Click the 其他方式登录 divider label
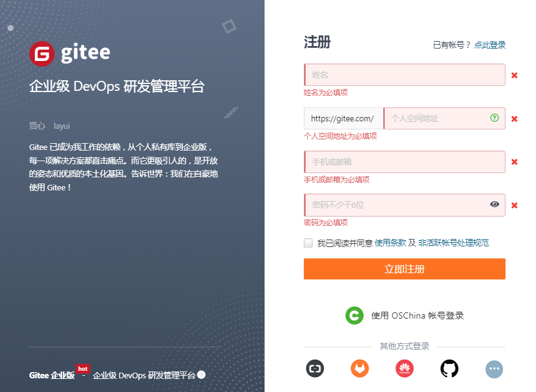Viewport: 536px width, 392px height. (405, 346)
